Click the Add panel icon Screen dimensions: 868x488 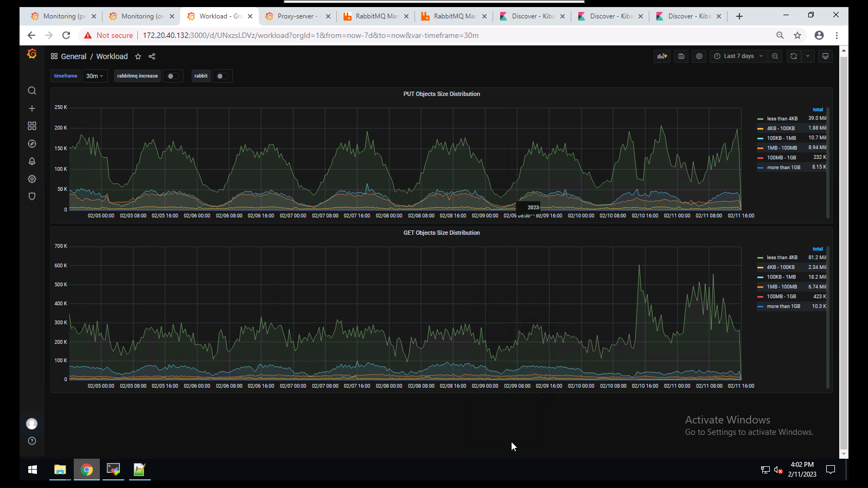point(662,56)
